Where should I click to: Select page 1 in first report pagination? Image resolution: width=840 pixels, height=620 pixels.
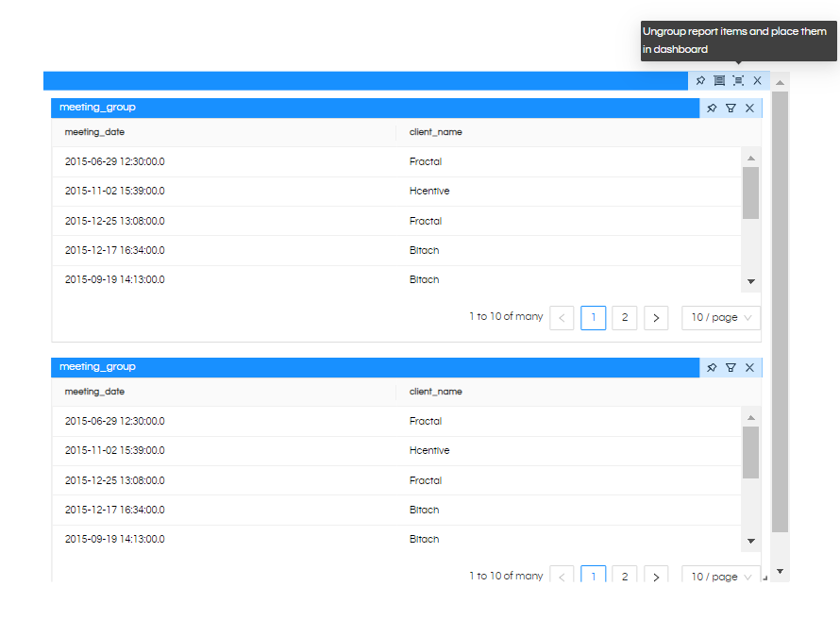pos(593,318)
